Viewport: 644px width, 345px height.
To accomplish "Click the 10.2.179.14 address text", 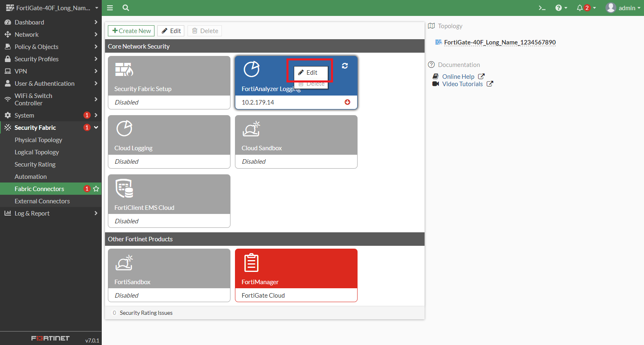I will coord(258,102).
